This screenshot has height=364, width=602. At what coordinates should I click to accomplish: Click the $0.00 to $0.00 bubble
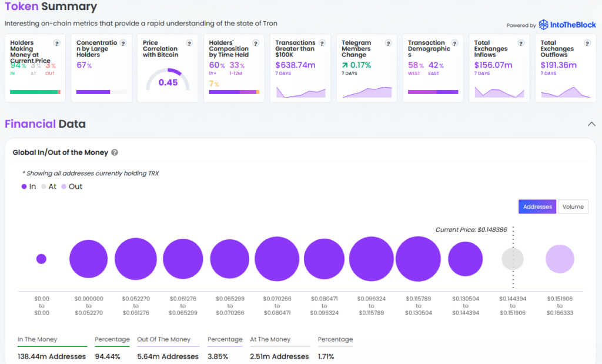pos(41,259)
